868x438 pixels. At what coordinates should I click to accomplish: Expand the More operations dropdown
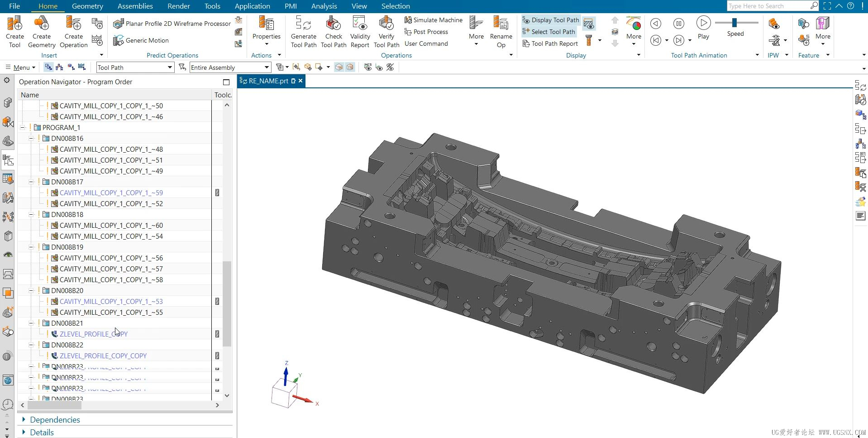[476, 32]
